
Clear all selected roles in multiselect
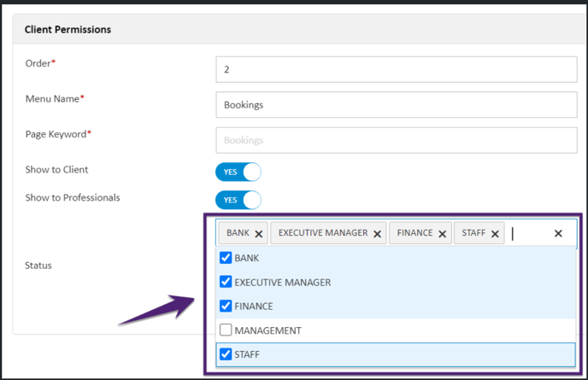tap(558, 233)
